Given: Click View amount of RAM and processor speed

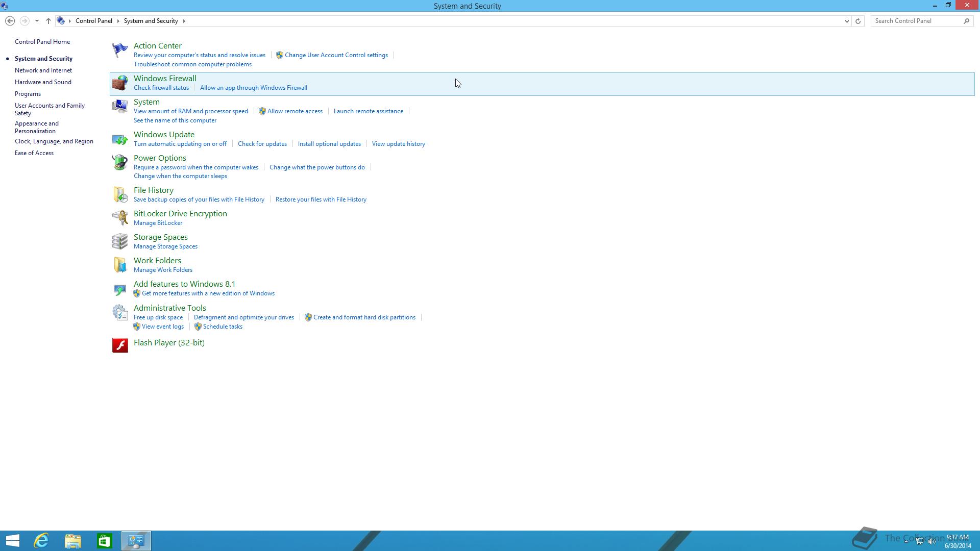Looking at the screenshot, I should (191, 111).
